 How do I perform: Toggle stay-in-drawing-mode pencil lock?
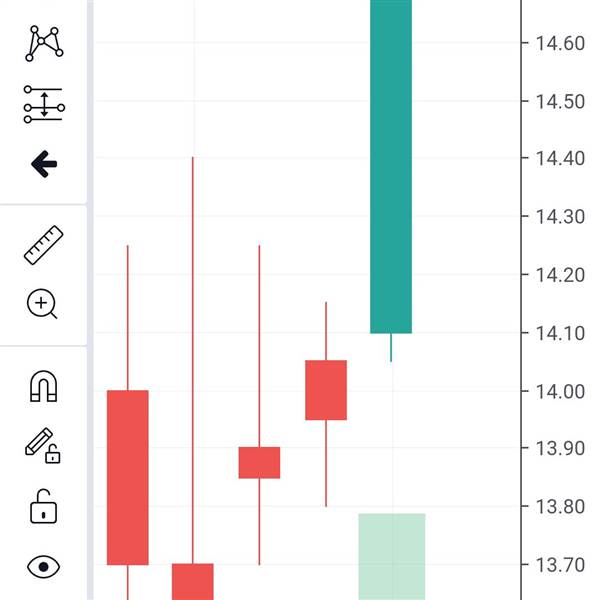pos(43,446)
